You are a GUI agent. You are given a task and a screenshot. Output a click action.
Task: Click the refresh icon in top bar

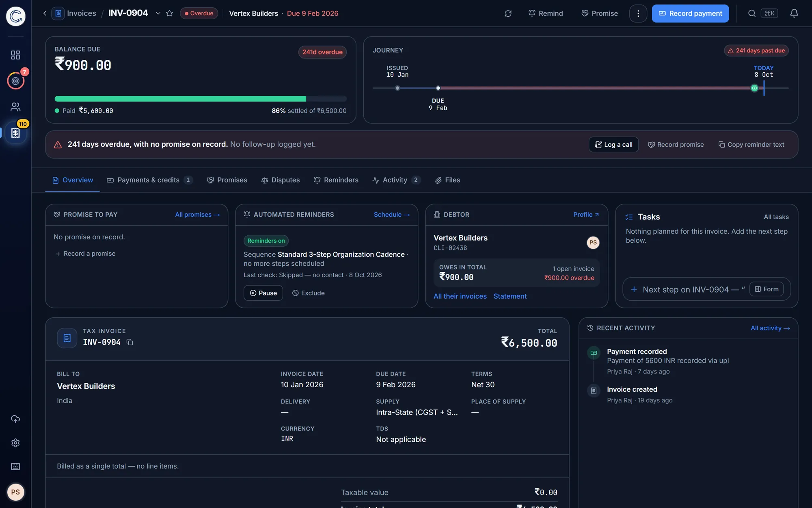tap(508, 13)
